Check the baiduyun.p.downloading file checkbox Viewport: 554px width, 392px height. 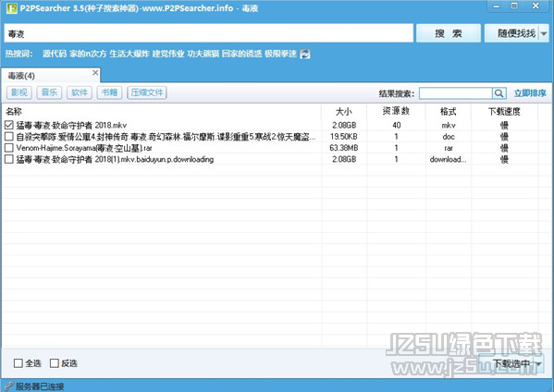pyautogui.click(x=9, y=159)
